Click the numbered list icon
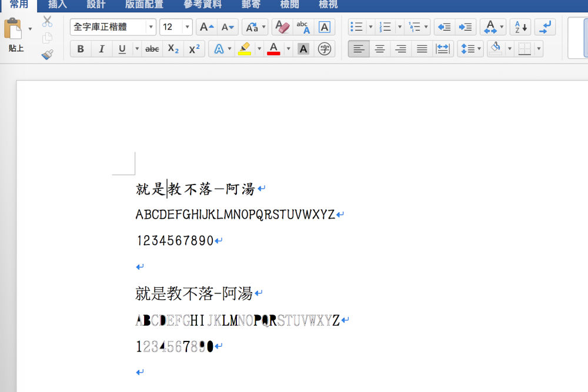Screen dimensions: 588x392 [385, 27]
